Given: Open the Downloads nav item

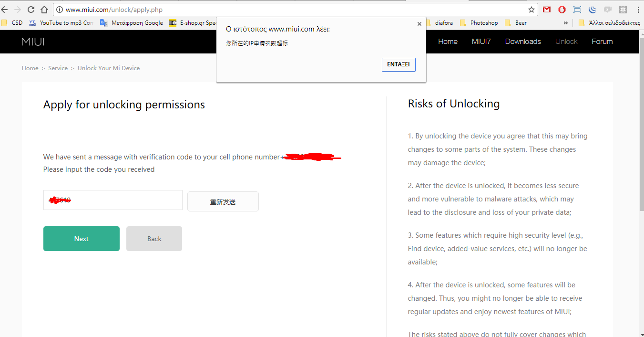Looking at the screenshot, I should point(523,42).
